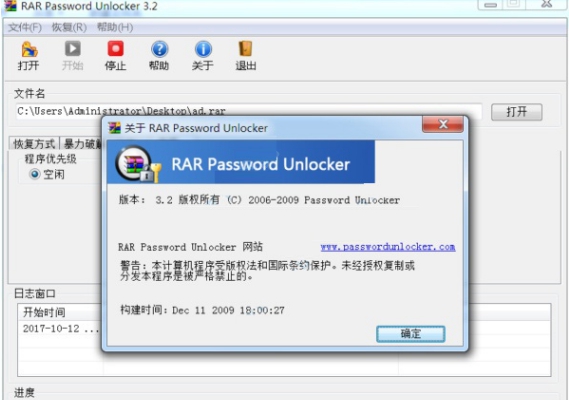Close the 关于 RAR Password Unlocker dialog

point(443,125)
